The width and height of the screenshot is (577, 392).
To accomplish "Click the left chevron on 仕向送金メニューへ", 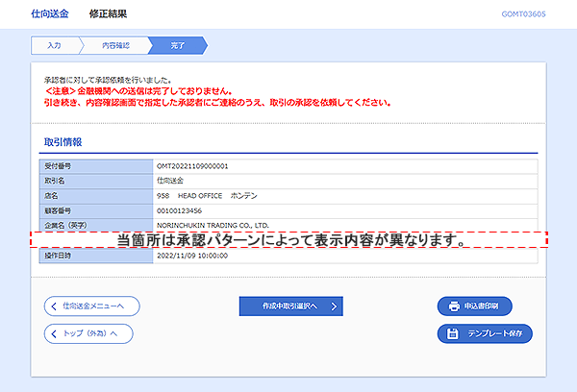I will coord(54,306).
